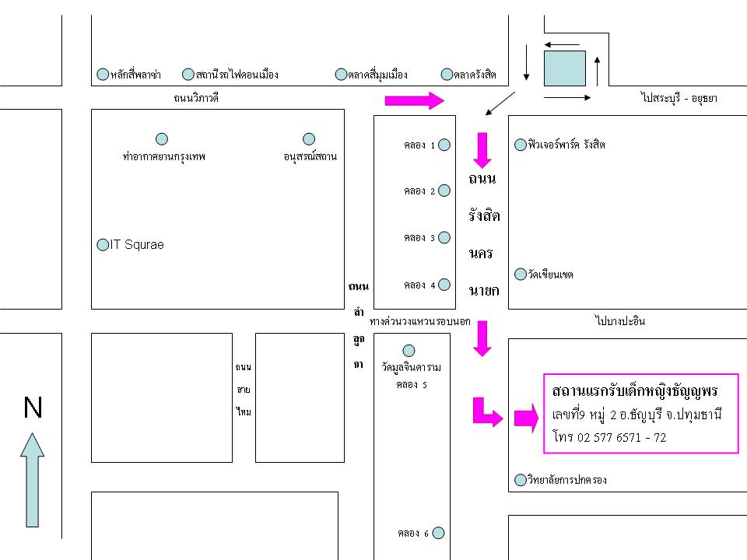
Task: Select the circle marker beside ฟิวเจอร์พาร์ค รังสิต
Action: pos(521,145)
